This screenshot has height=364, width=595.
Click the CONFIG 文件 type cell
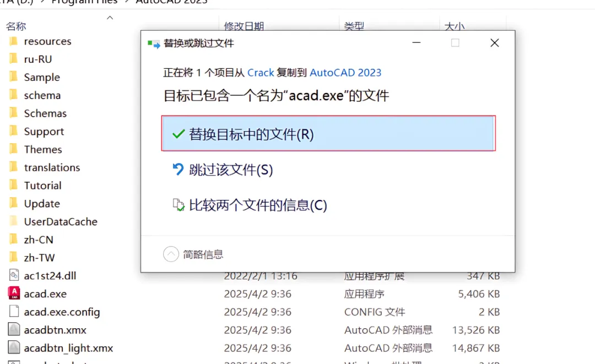click(375, 312)
